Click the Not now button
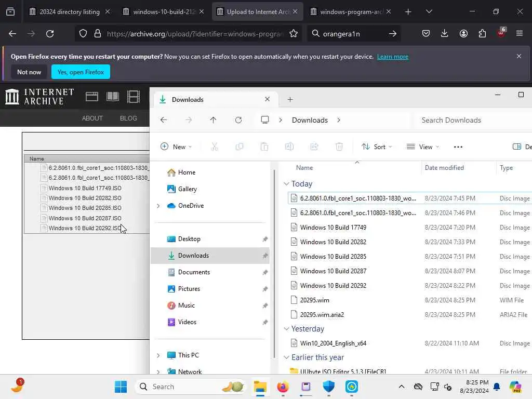This screenshot has width=532, height=399. [x=29, y=72]
